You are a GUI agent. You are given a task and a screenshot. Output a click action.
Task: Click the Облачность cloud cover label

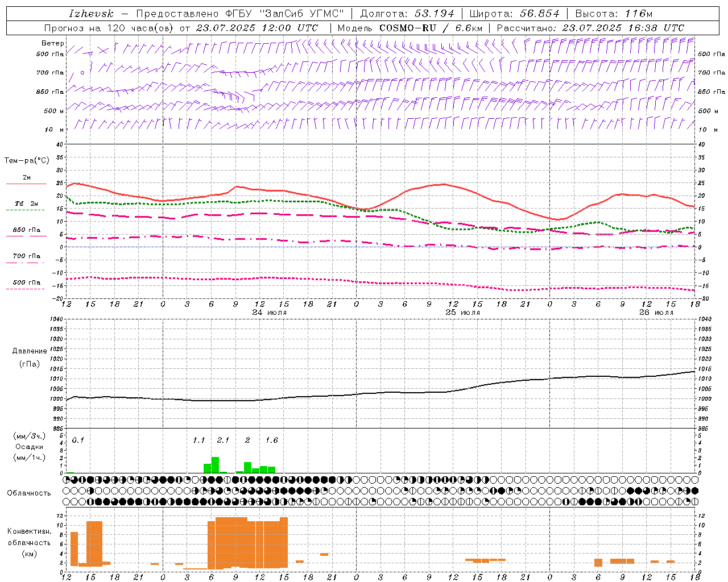[x=29, y=493]
